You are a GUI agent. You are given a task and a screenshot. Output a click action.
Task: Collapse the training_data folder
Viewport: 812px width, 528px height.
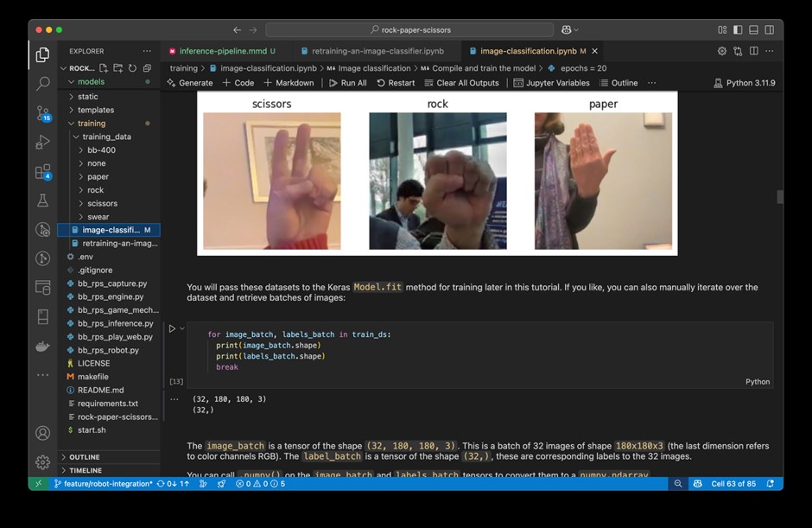[x=109, y=137]
